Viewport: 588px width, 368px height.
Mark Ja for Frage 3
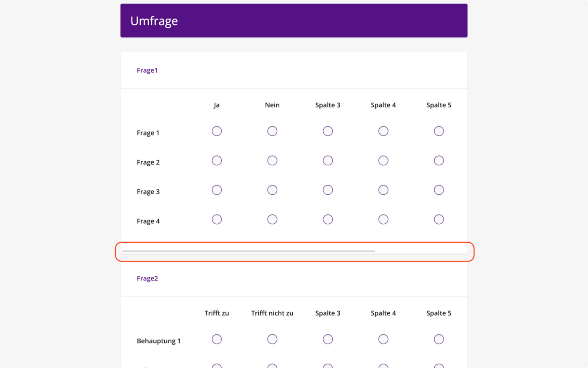coord(217,190)
